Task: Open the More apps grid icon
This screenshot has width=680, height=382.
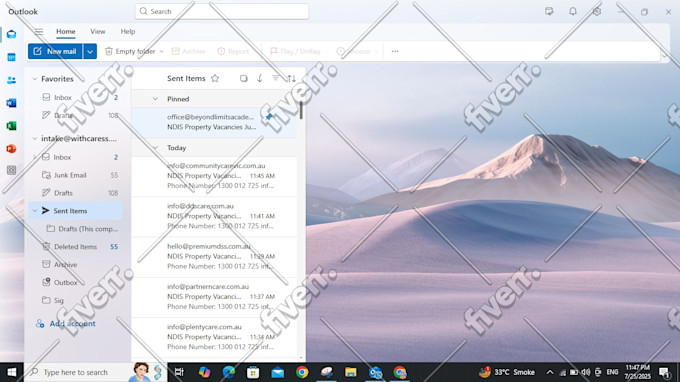Action: 11,170
